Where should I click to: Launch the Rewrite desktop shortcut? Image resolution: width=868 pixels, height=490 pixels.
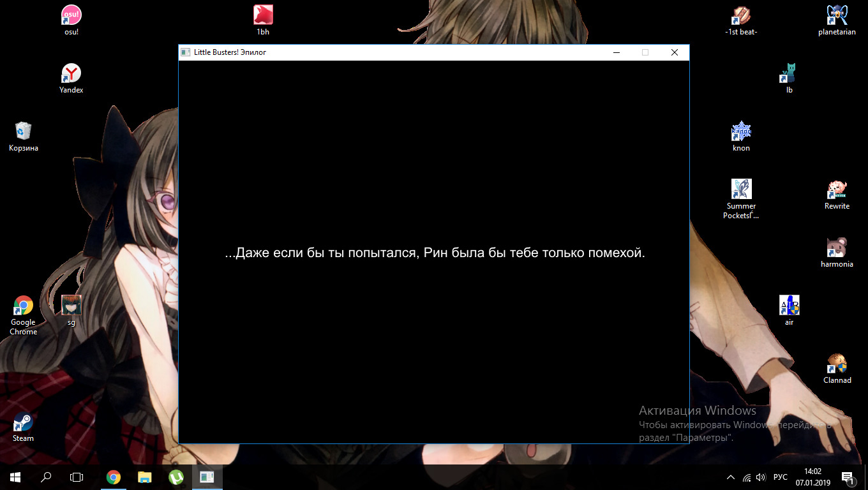(837, 189)
